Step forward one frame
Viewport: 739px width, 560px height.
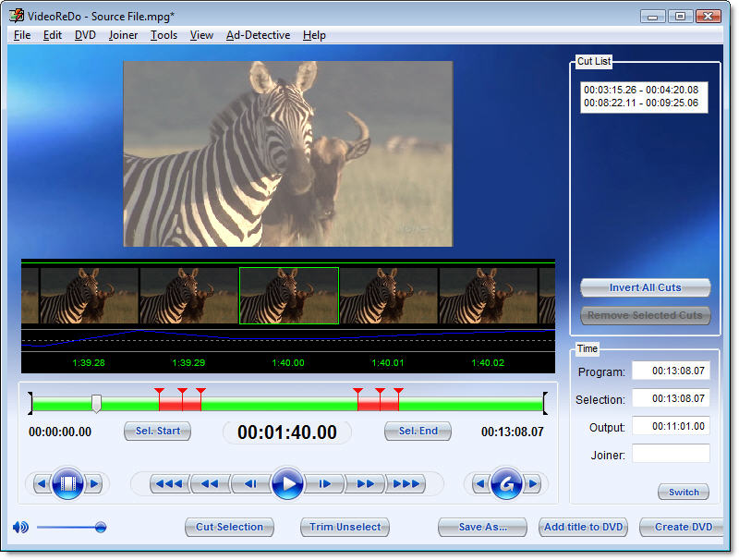pos(325,483)
